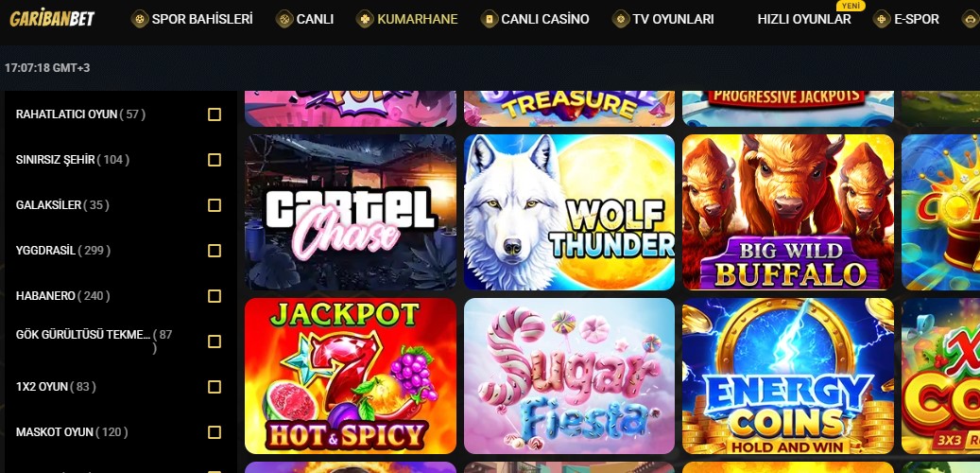Go to the Garibanbet home logo
Screen dimensions: 980x473
click(52, 19)
